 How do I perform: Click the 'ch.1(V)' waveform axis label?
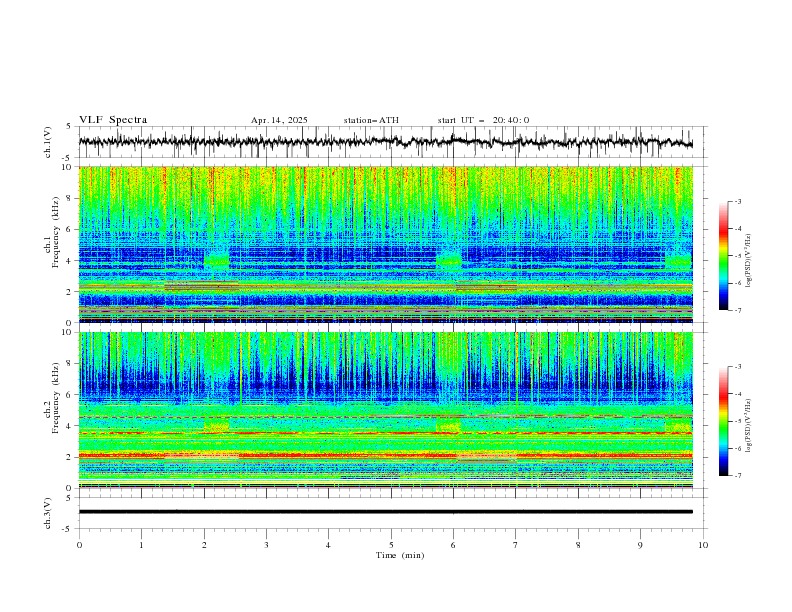pos(48,142)
